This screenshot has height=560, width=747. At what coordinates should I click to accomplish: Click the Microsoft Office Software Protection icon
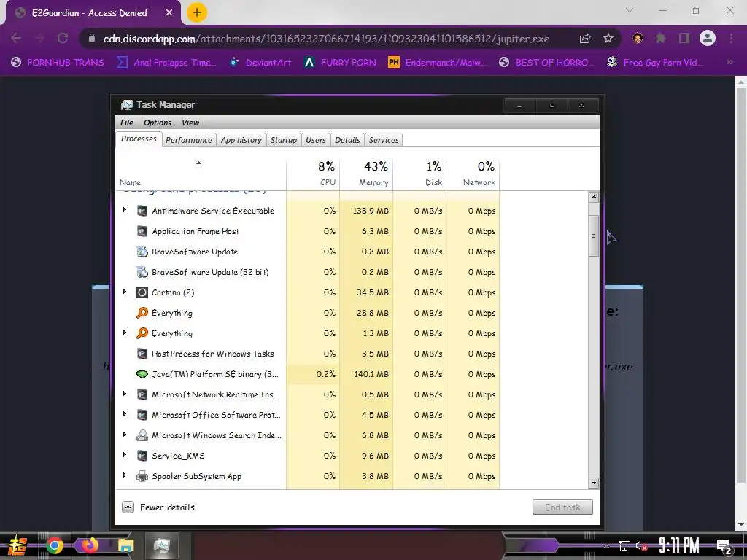142,415
